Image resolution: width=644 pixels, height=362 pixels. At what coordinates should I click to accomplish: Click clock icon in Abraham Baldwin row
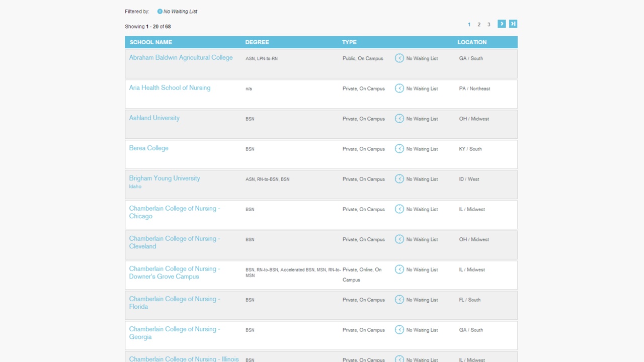click(x=399, y=58)
